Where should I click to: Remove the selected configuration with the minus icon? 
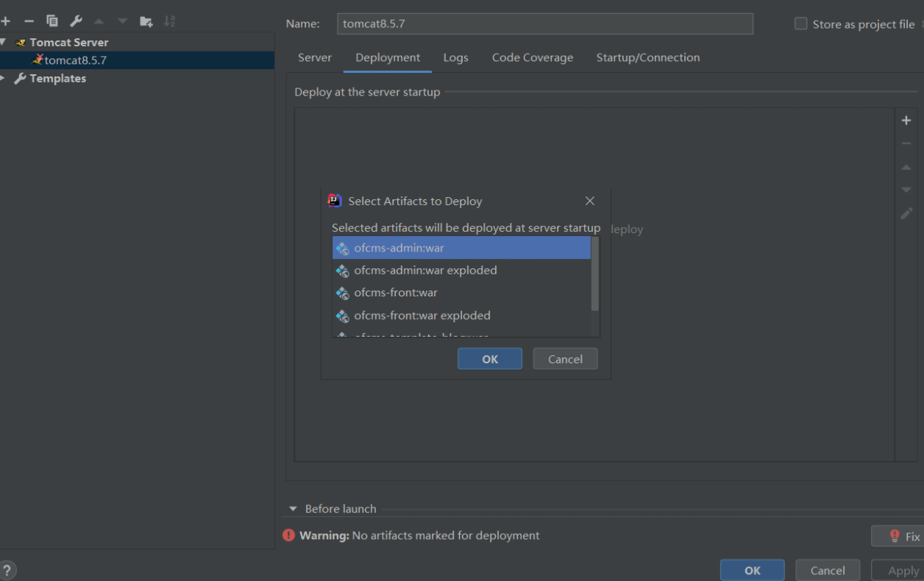(x=29, y=21)
